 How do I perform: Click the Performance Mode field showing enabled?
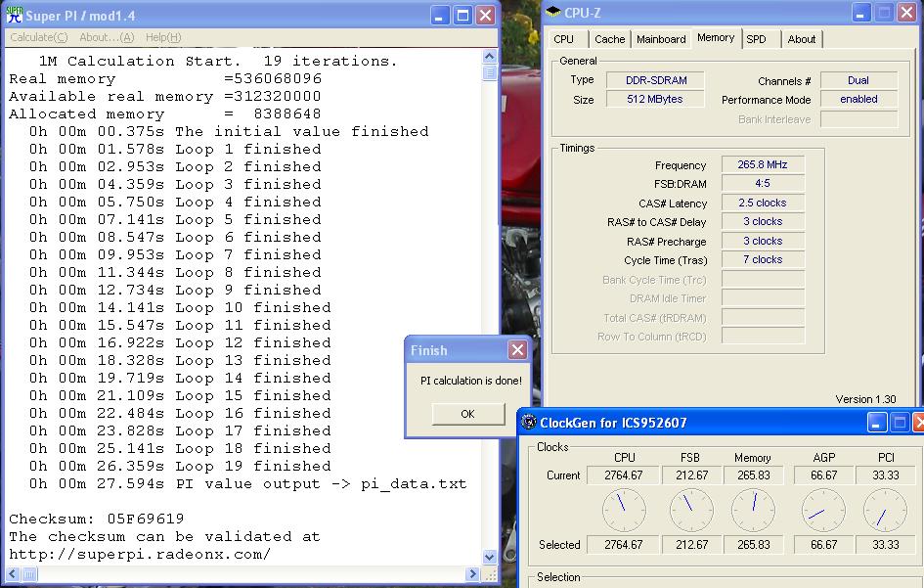[x=858, y=99]
